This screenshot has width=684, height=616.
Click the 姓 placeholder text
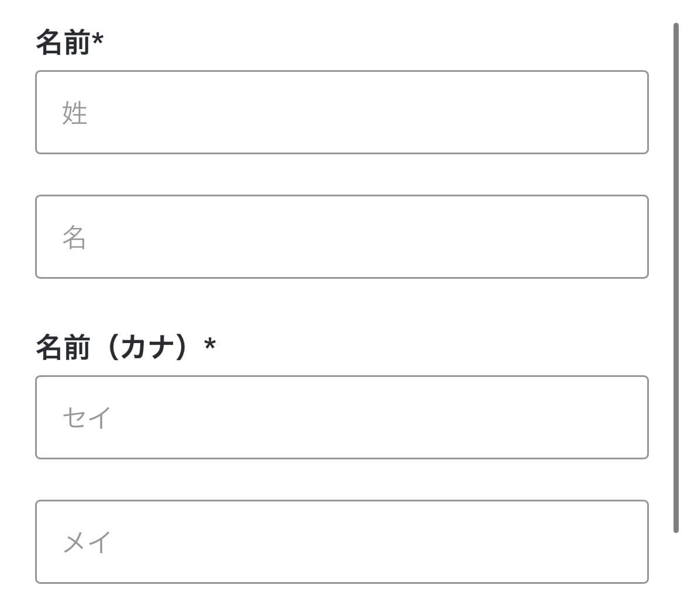tap(75, 113)
